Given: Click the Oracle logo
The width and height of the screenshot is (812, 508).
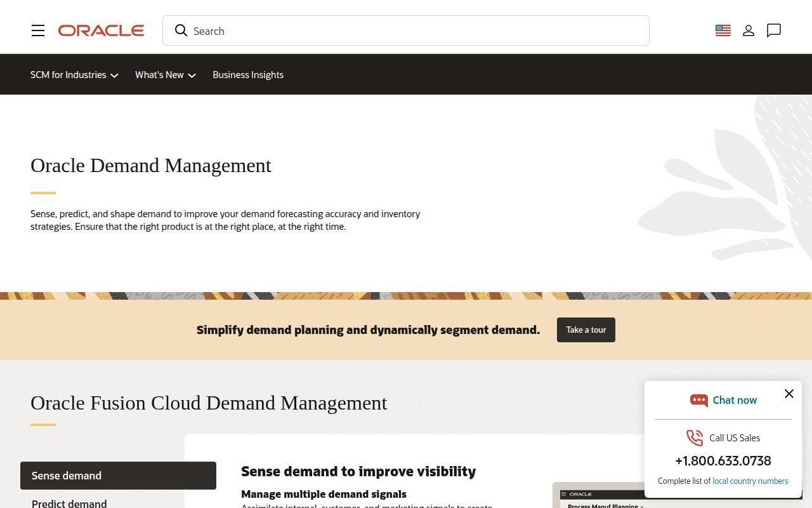Looking at the screenshot, I should 101,30.
